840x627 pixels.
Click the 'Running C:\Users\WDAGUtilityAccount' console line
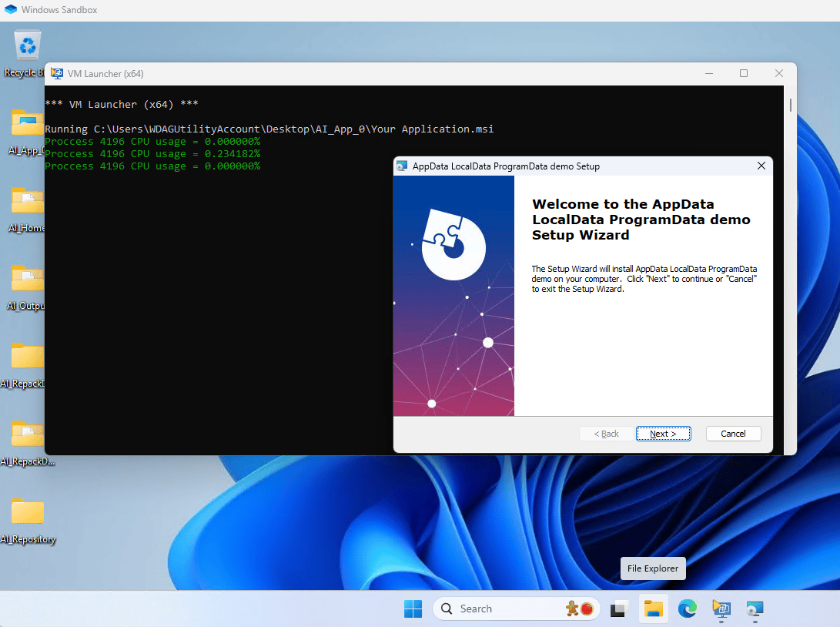269,129
